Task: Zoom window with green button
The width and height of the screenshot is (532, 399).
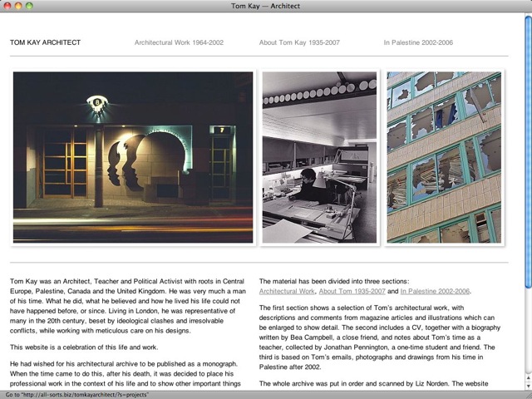Action: (30, 6)
